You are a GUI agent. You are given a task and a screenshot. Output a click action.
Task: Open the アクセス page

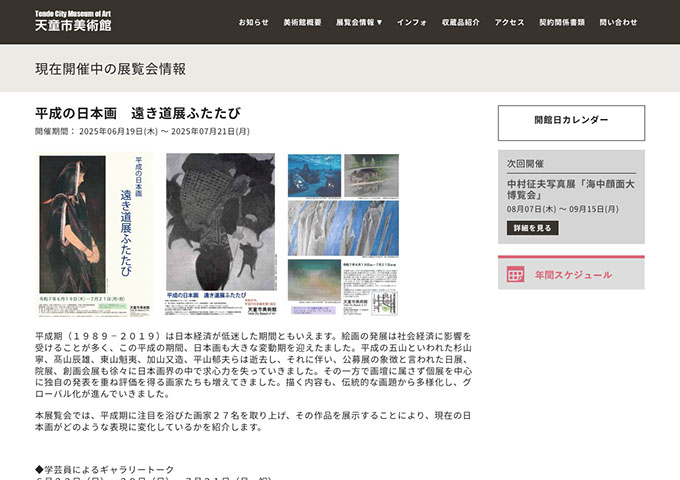509,22
